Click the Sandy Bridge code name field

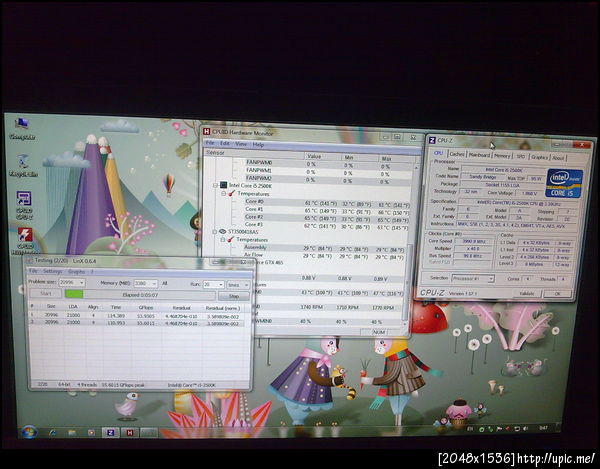coord(482,177)
